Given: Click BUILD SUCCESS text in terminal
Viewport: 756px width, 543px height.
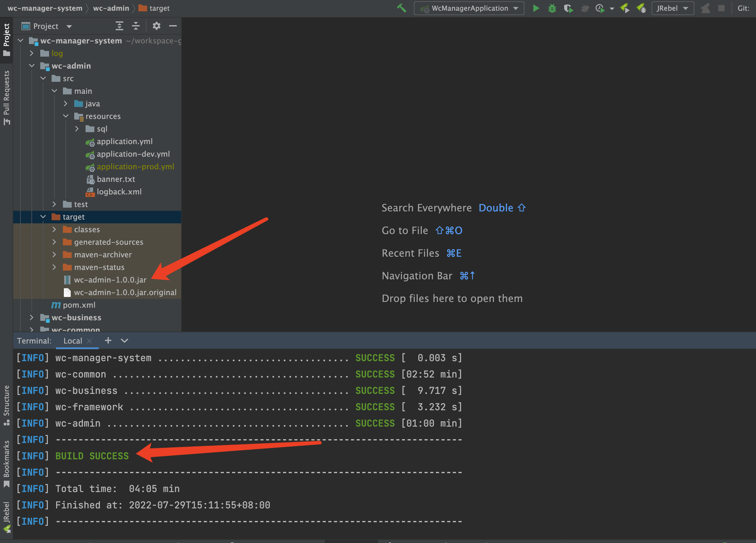Looking at the screenshot, I should pyautogui.click(x=92, y=456).
